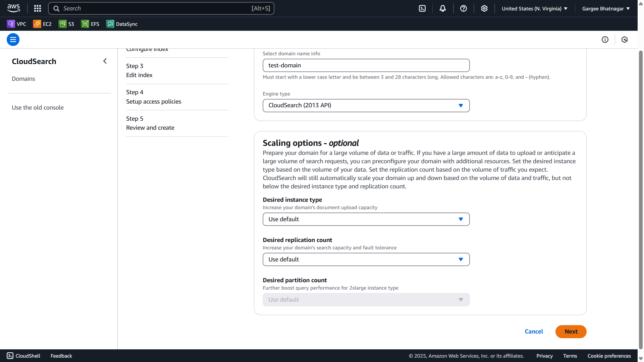Expand the Desired replication count dropdown

coord(366,259)
